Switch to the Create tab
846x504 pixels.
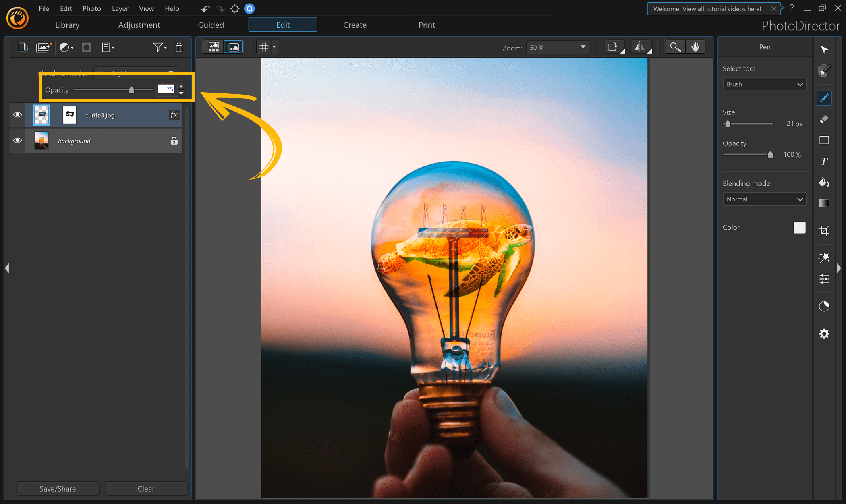click(x=355, y=25)
